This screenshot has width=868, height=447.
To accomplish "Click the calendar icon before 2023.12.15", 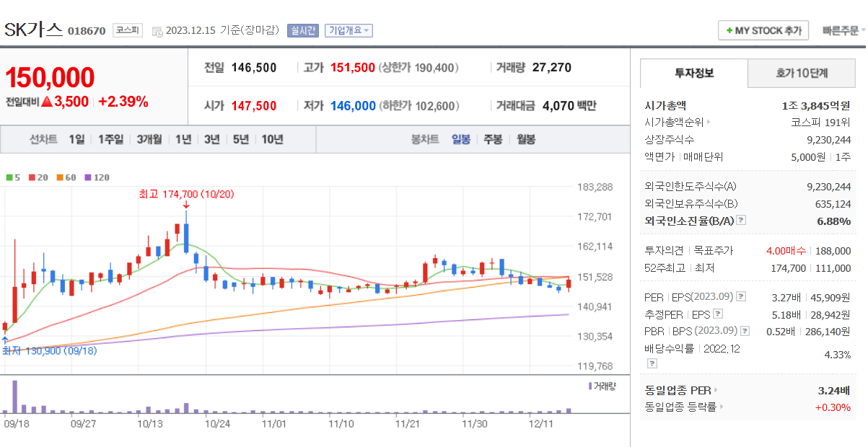I will 157,31.
